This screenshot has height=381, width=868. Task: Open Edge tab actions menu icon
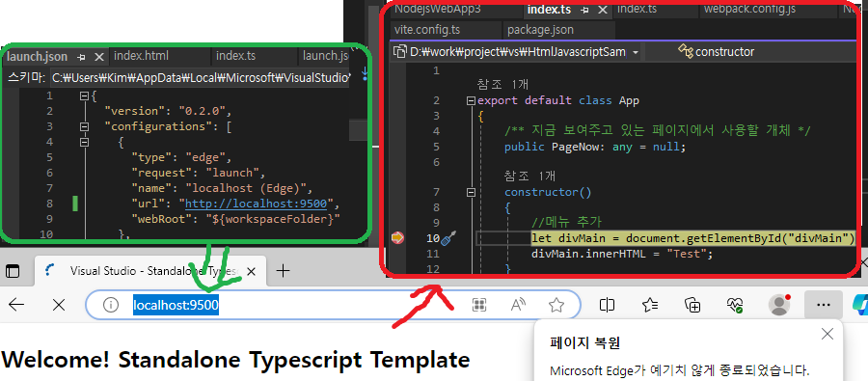pyautogui.click(x=13, y=271)
